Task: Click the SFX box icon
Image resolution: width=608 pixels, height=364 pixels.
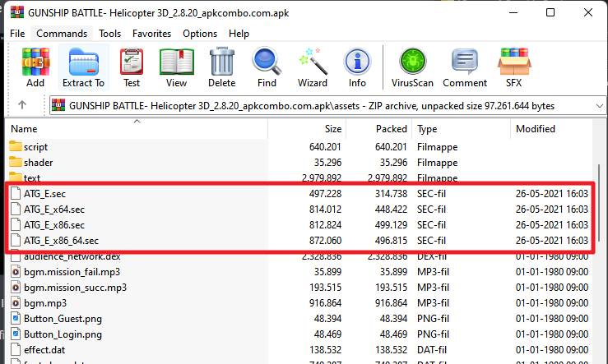Action: click(x=513, y=62)
